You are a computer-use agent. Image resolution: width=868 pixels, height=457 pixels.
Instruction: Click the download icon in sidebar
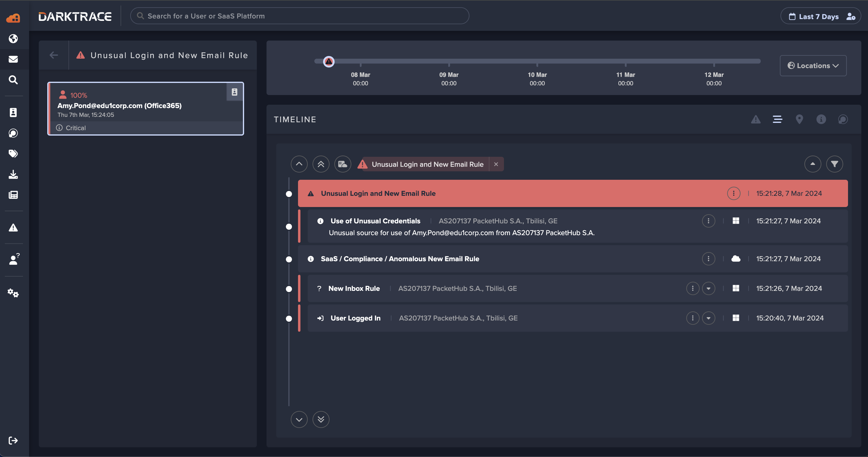[13, 174]
